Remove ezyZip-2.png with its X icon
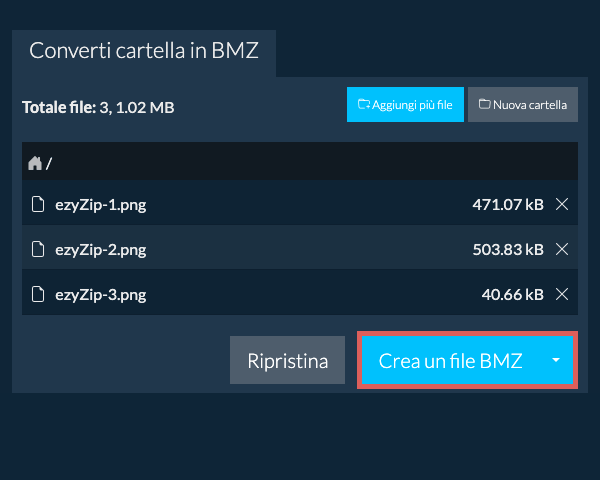Screen dimensions: 600x480 (562, 249)
